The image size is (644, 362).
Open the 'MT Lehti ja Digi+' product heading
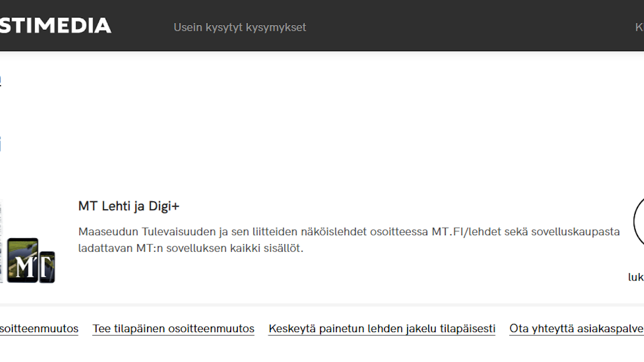click(128, 205)
